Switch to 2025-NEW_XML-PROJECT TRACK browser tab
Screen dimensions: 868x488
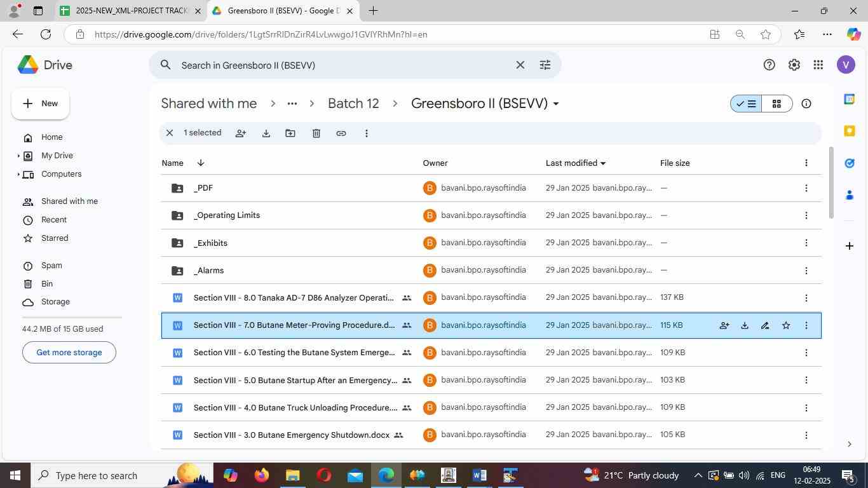[x=130, y=11]
